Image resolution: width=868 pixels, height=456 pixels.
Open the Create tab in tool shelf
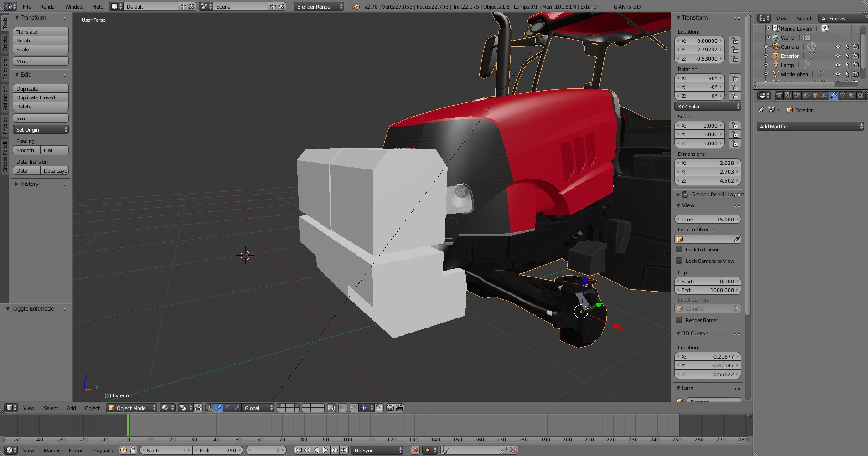tap(5, 44)
